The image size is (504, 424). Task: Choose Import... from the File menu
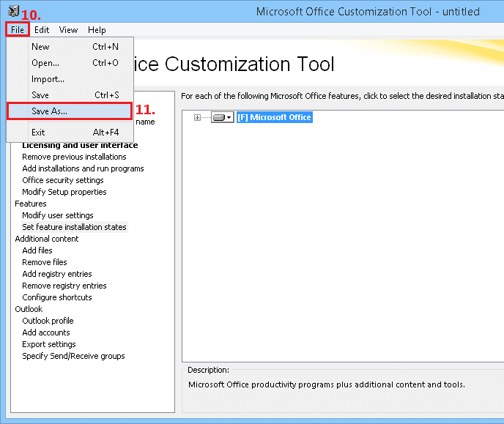pyautogui.click(x=70, y=79)
